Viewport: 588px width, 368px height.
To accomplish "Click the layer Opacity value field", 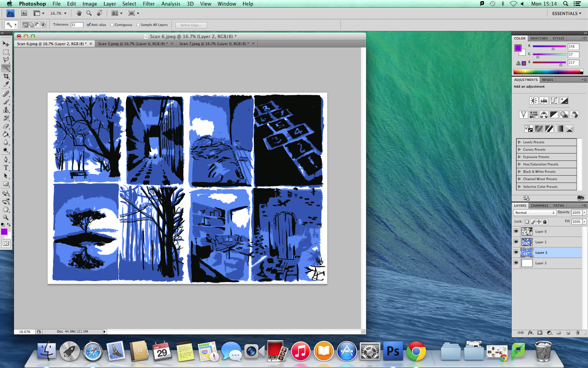I will click(x=576, y=213).
